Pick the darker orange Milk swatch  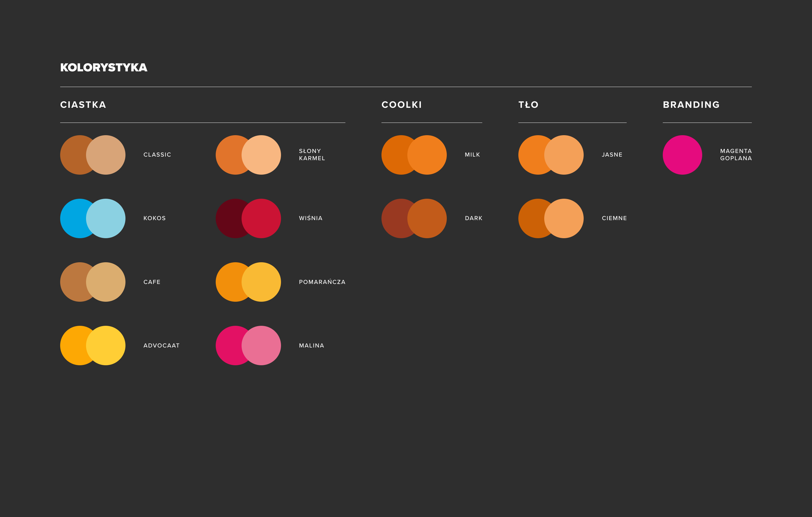click(393, 155)
